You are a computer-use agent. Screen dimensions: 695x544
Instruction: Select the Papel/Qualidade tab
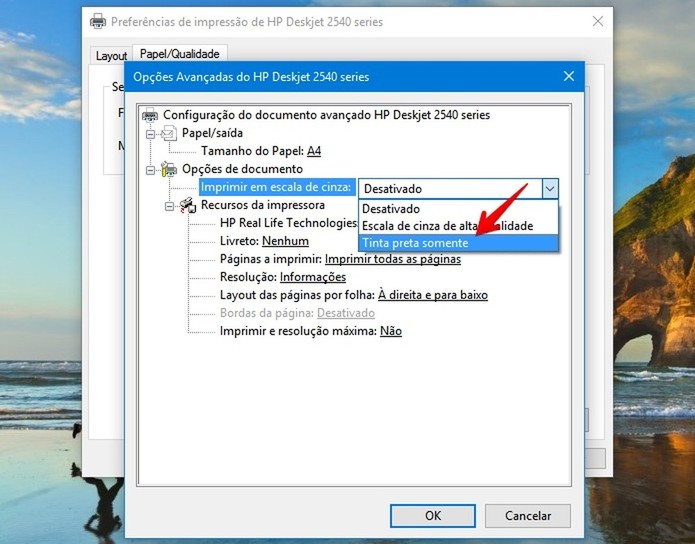point(180,54)
